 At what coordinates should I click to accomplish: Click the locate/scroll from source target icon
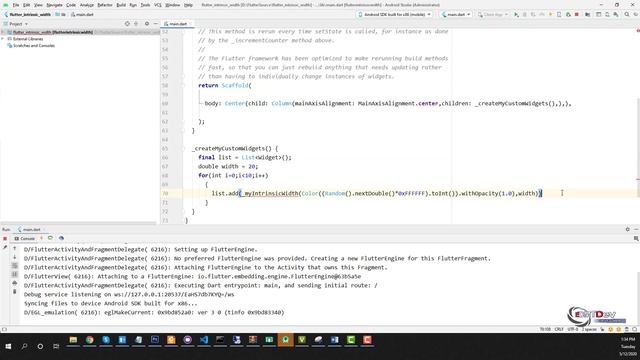[x=127, y=24]
